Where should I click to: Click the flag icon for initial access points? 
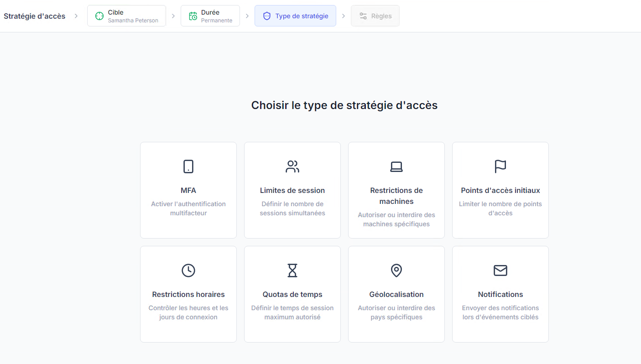tap(500, 166)
